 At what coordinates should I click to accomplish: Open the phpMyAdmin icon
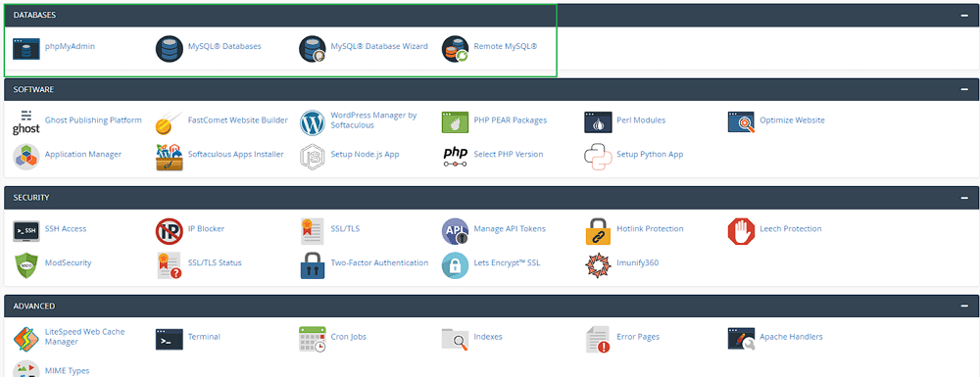[25, 48]
